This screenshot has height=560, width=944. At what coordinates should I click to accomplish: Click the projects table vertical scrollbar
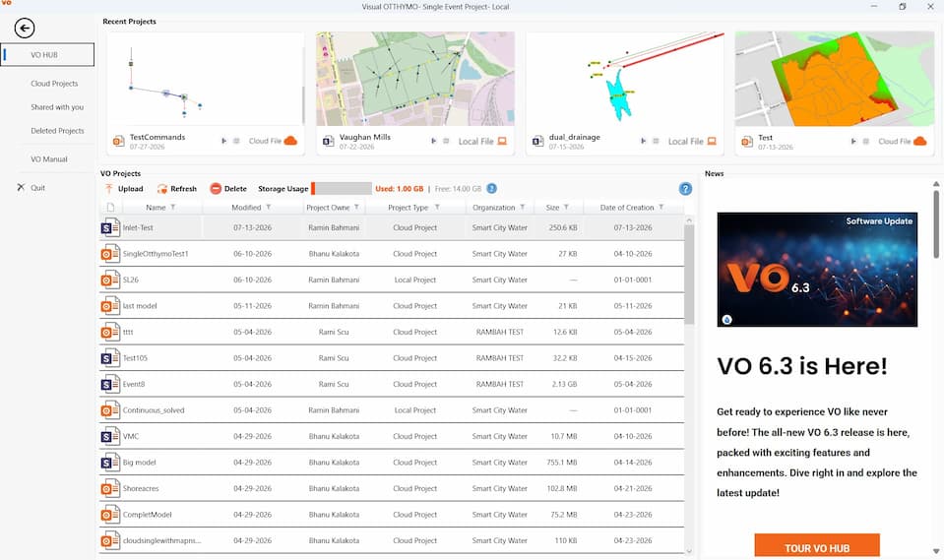(x=689, y=276)
